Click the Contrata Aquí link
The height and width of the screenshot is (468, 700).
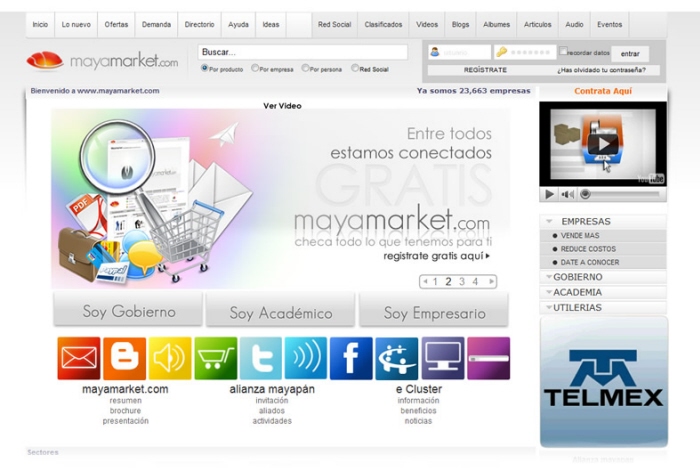(603, 91)
